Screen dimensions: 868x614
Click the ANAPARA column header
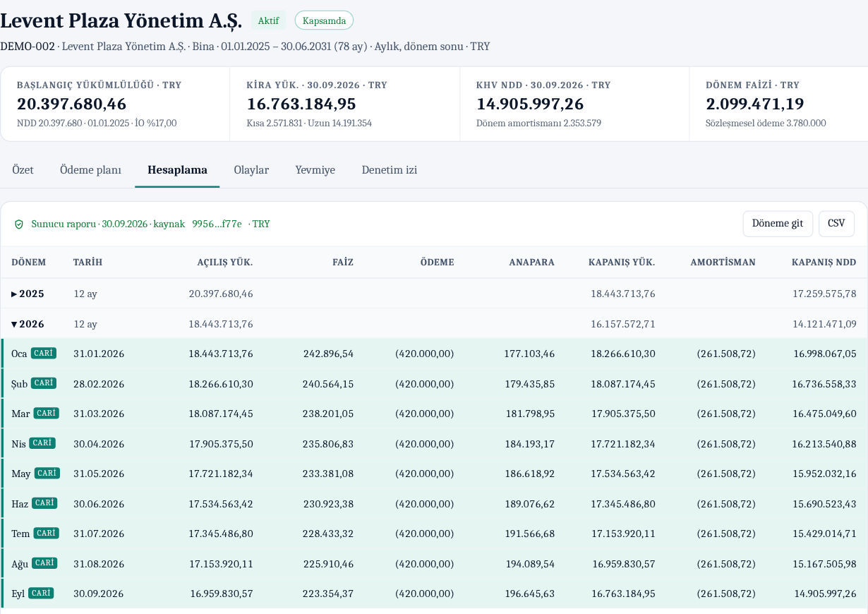click(x=531, y=263)
